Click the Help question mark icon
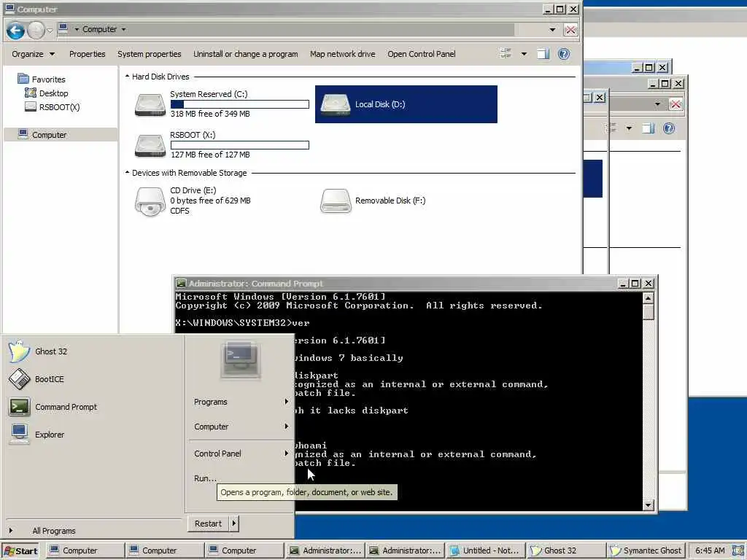 [x=564, y=54]
